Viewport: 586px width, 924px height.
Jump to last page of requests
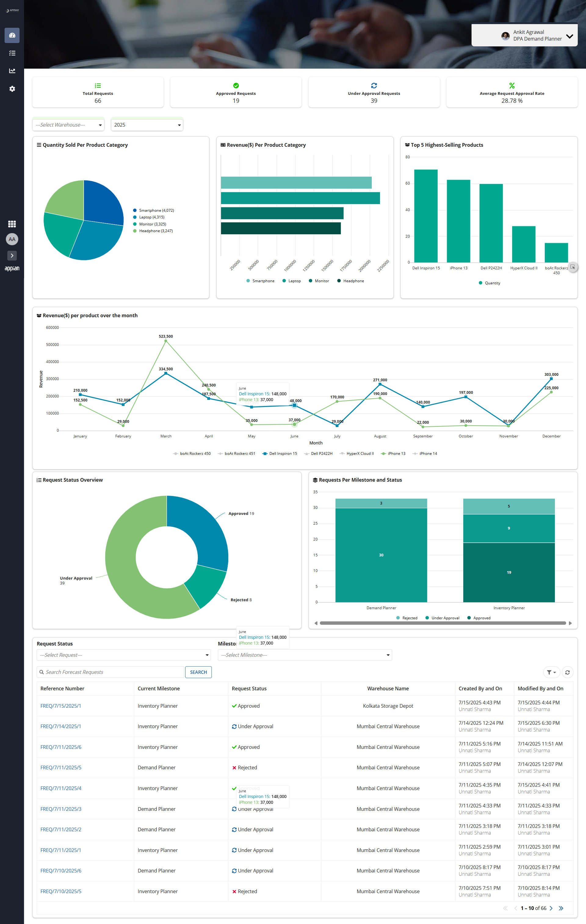point(561,908)
